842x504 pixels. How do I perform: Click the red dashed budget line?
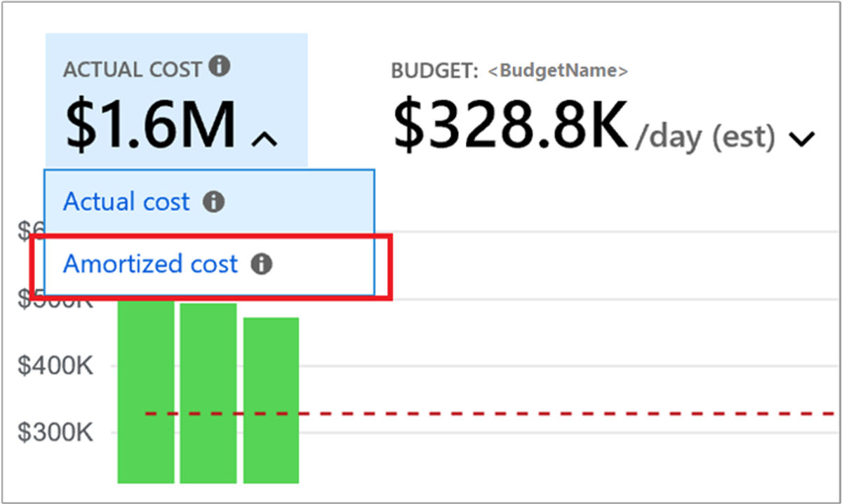click(491, 414)
